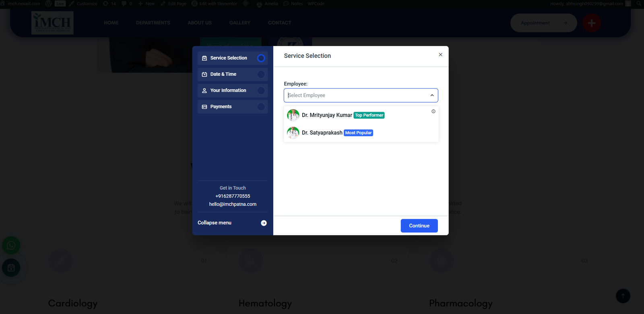Click the comments counter in admin bar
Viewport: 644px width, 314px height.
click(x=127, y=4)
